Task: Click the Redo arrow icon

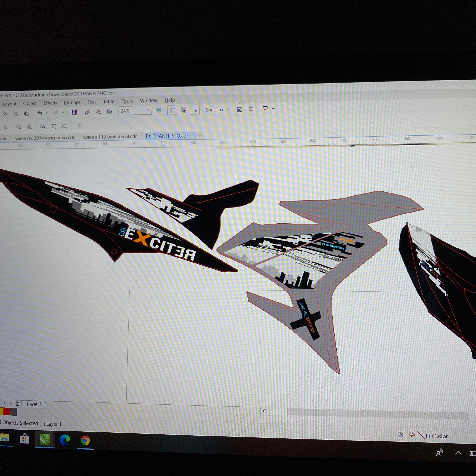Action: coord(55,113)
